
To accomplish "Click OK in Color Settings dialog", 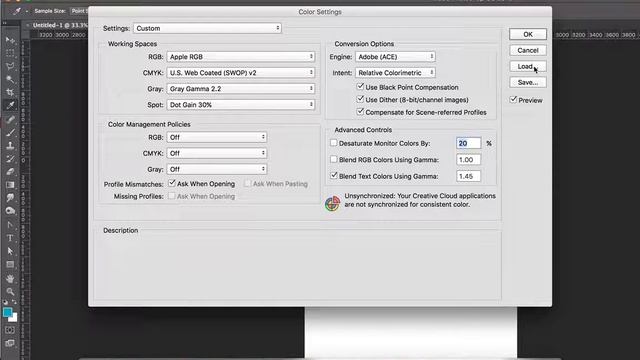I will 528,34.
